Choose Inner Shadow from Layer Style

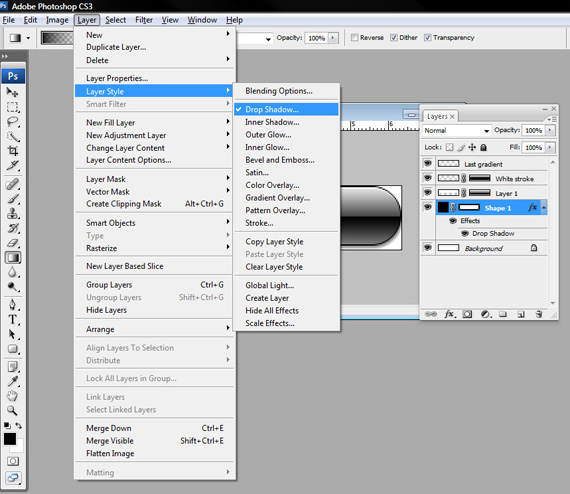[x=272, y=122]
